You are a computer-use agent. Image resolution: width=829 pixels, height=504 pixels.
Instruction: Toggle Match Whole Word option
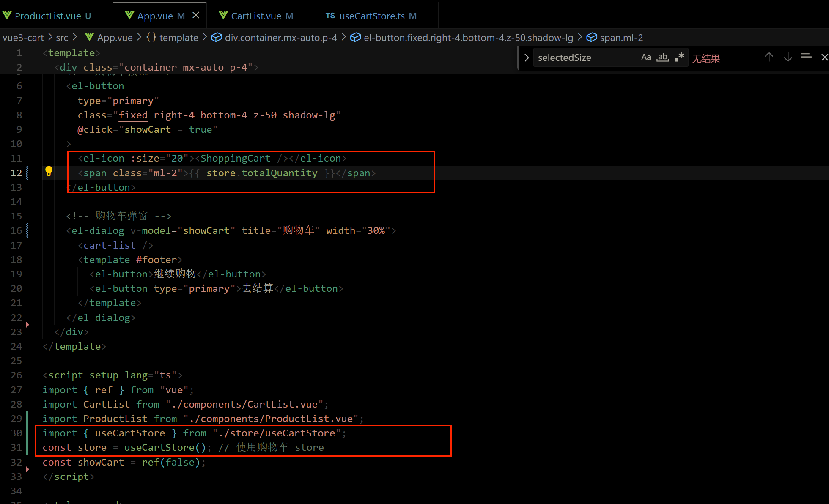pyautogui.click(x=662, y=57)
